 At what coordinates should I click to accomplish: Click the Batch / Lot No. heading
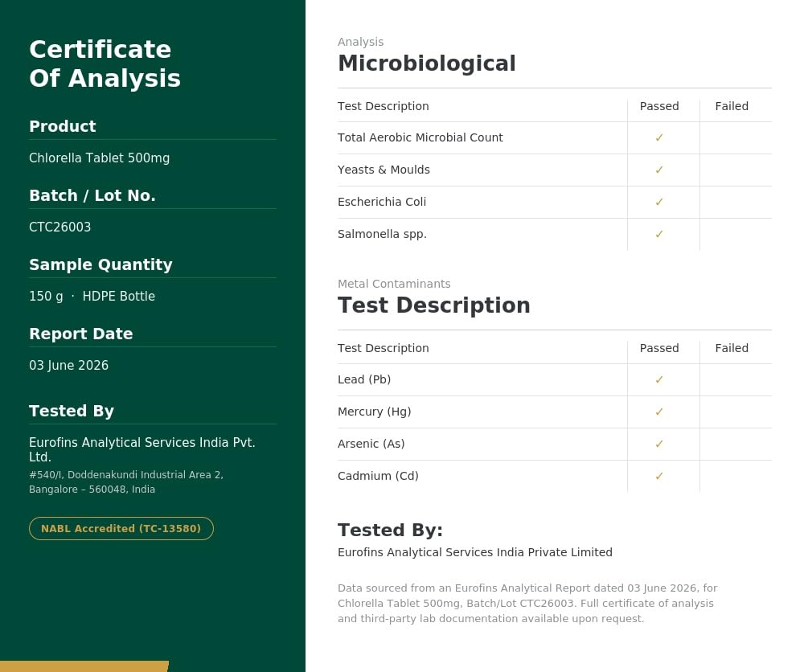[x=92, y=195]
